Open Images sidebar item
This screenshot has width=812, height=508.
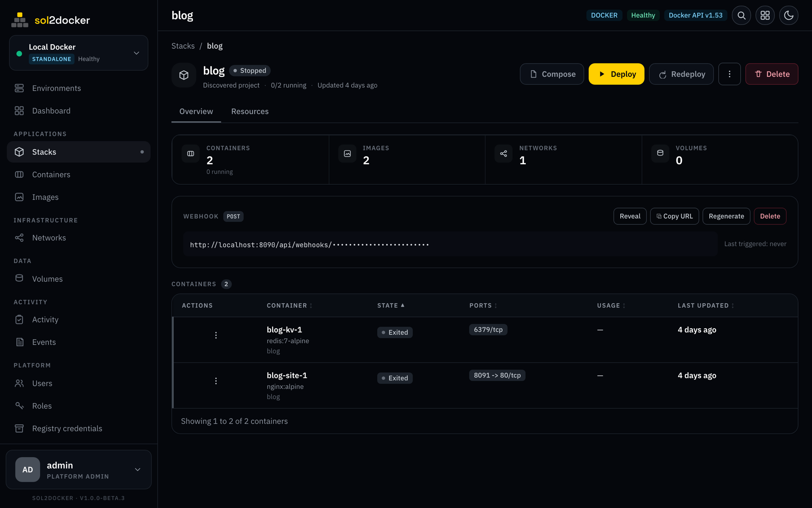pyautogui.click(x=79, y=197)
